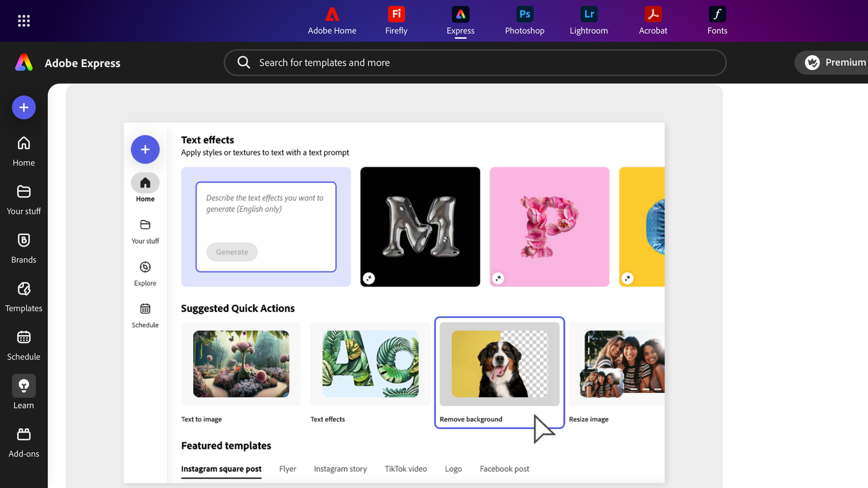Click the purple plus create button in sidebar
Screen dimensions: 868x488
click(24, 107)
